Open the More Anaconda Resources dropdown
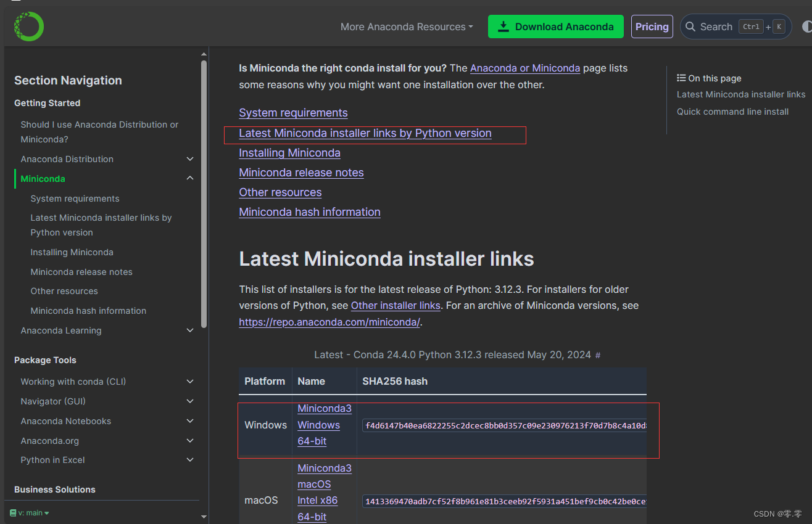 click(407, 27)
